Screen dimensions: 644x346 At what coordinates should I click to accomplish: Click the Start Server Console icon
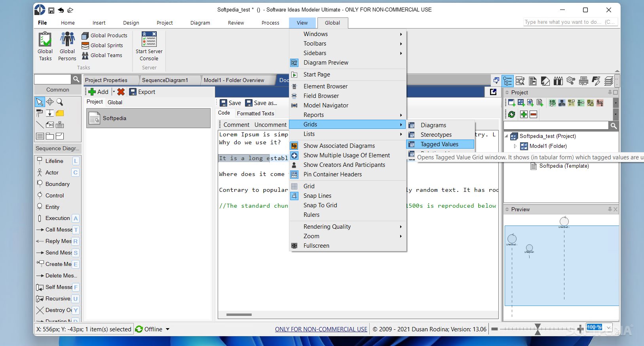[149, 39]
